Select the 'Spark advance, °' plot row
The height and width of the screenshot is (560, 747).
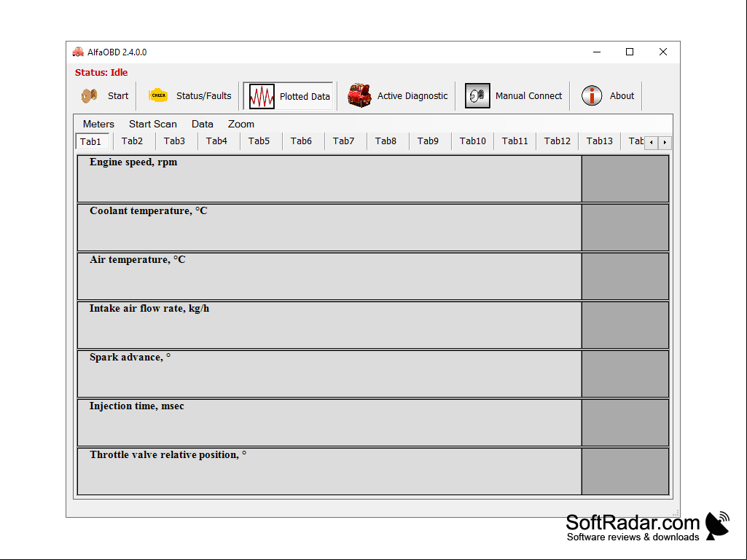coord(329,374)
